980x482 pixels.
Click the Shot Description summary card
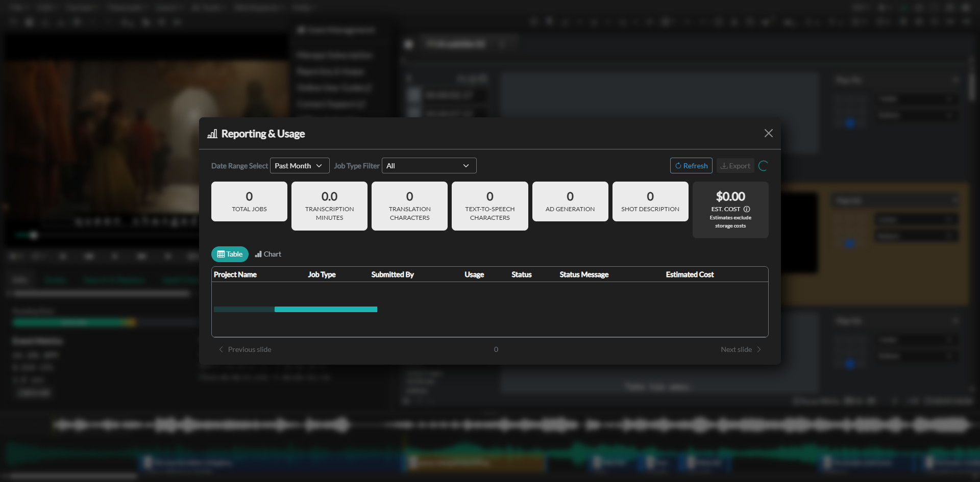pyautogui.click(x=650, y=201)
